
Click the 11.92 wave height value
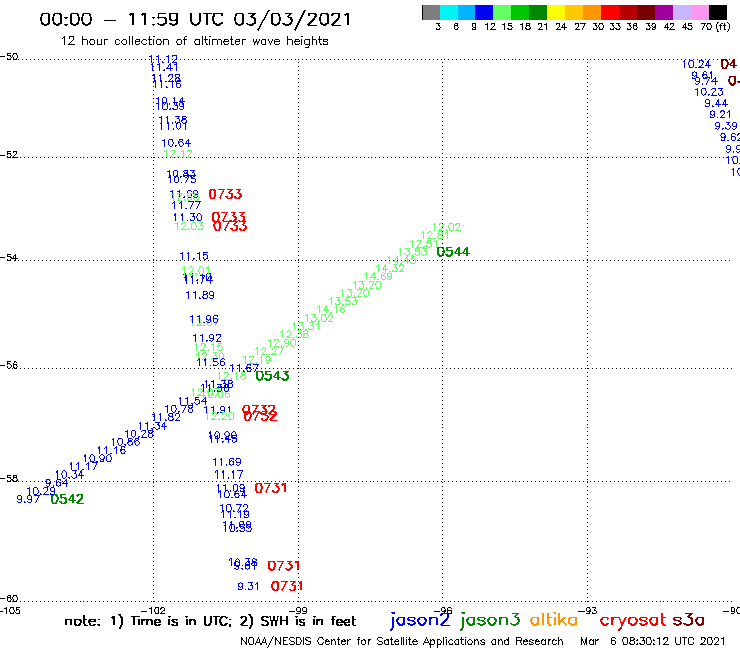pyautogui.click(x=207, y=338)
